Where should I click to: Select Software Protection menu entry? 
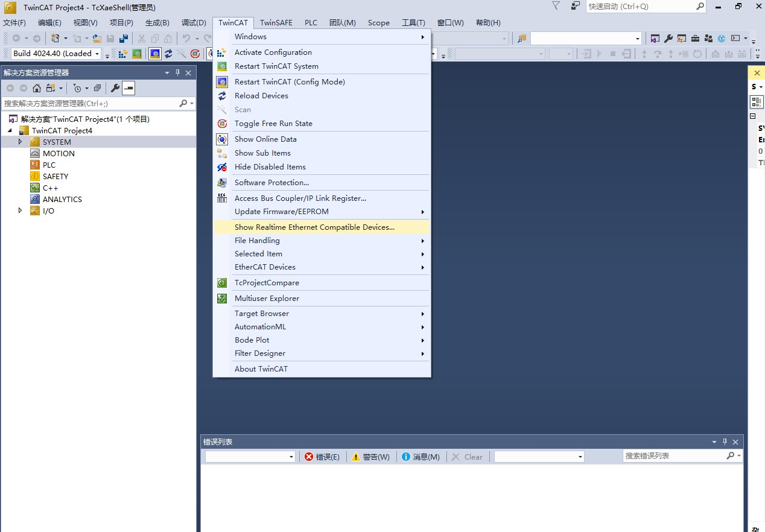pos(322,183)
